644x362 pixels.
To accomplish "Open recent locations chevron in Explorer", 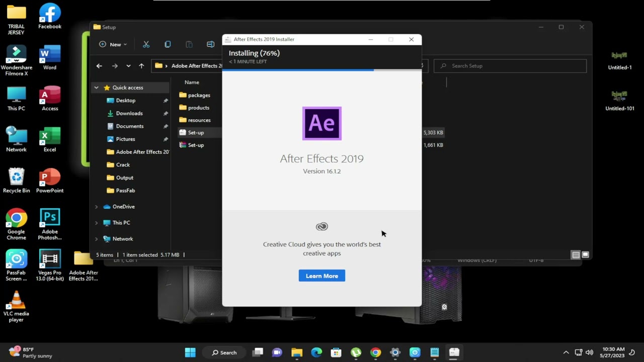I will point(128,66).
